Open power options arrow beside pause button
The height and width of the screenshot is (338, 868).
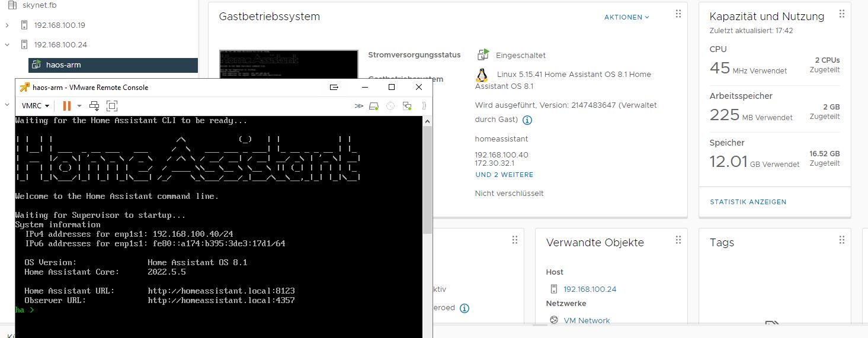79,106
